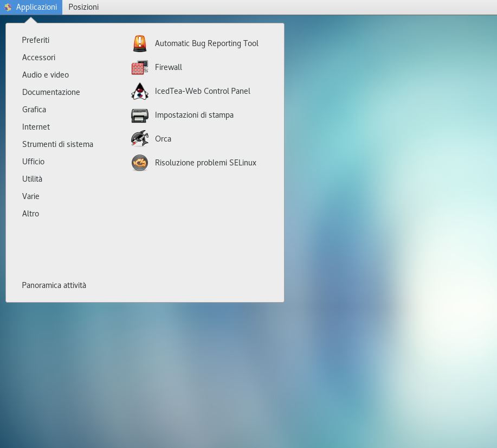This screenshot has height=448, width=497.
Task: Select the Altro category
Action: pos(30,214)
